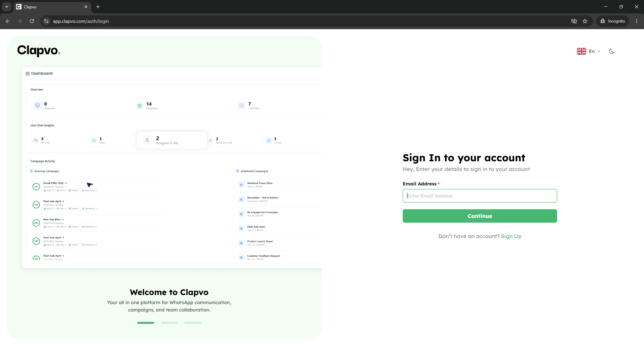Click the browser Back arrow
Image resolution: width=644 pixels, height=346 pixels.
click(x=8, y=21)
